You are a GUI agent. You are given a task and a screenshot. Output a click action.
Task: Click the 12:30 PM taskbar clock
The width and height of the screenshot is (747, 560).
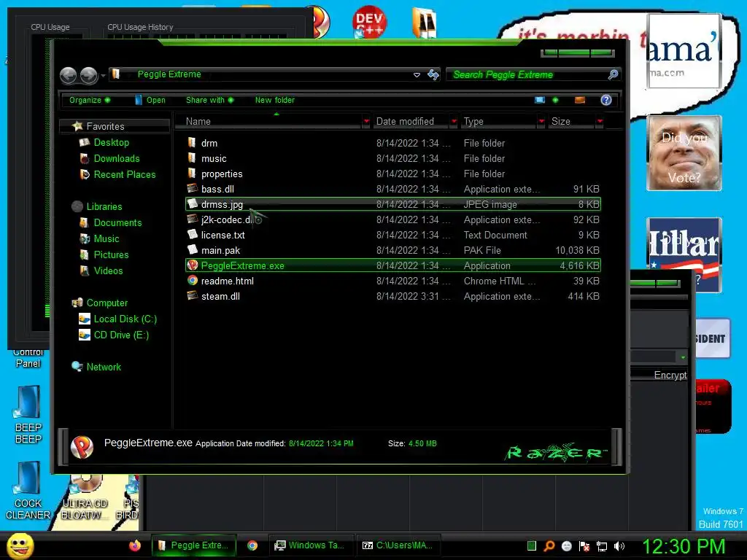[684, 546]
